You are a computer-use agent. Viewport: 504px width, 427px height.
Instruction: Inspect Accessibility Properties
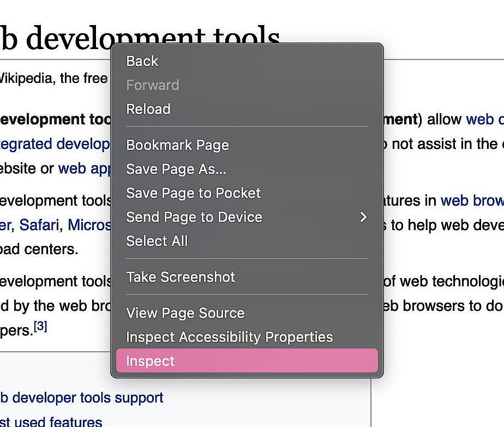click(229, 337)
